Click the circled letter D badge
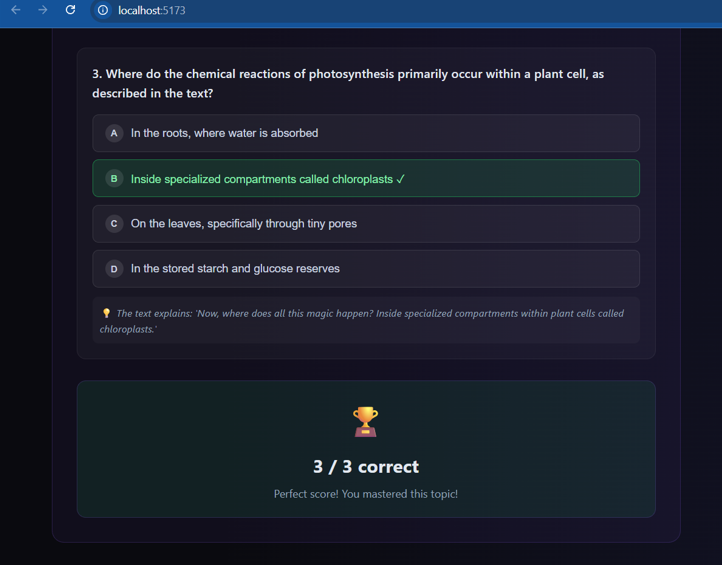This screenshot has width=722, height=565. pyautogui.click(x=114, y=269)
